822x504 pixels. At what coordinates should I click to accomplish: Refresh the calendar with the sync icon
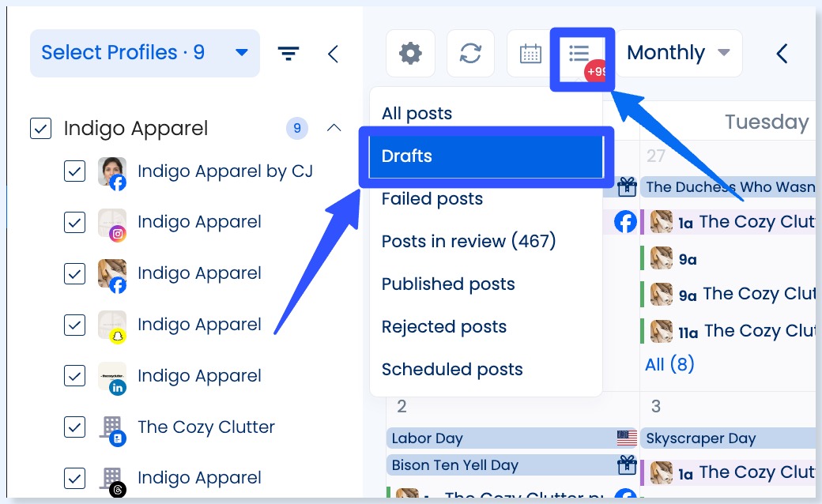click(x=470, y=53)
